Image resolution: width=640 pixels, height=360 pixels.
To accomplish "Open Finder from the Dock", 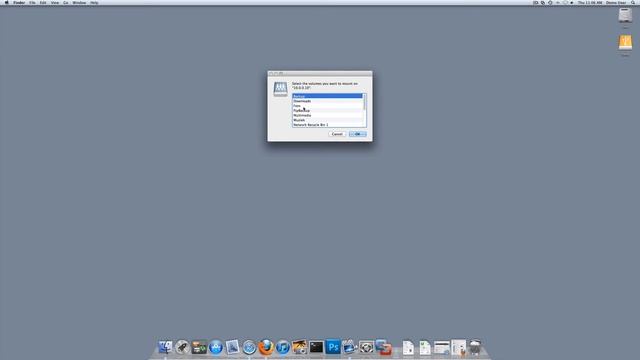I will 165,347.
